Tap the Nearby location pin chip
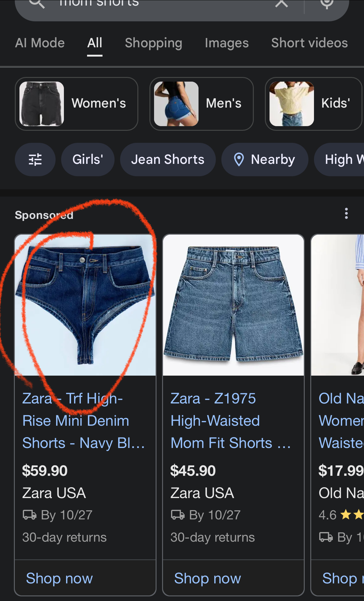The image size is (364, 601). point(265,160)
